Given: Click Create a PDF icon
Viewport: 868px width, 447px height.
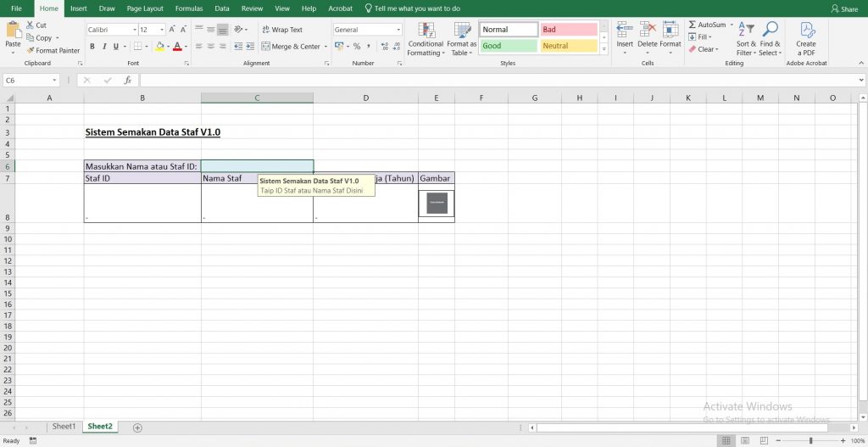Looking at the screenshot, I should pos(806,30).
